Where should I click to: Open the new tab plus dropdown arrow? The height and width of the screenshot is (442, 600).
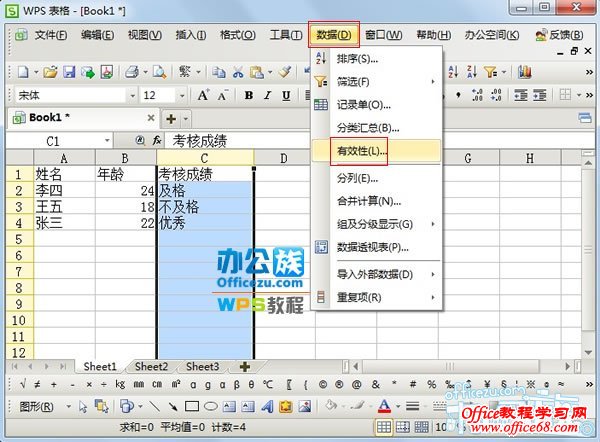coord(186,119)
